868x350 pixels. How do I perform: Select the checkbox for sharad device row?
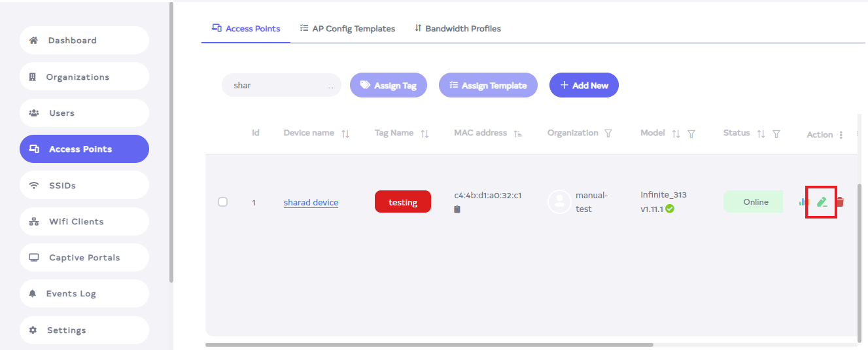pyautogui.click(x=222, y=202)
